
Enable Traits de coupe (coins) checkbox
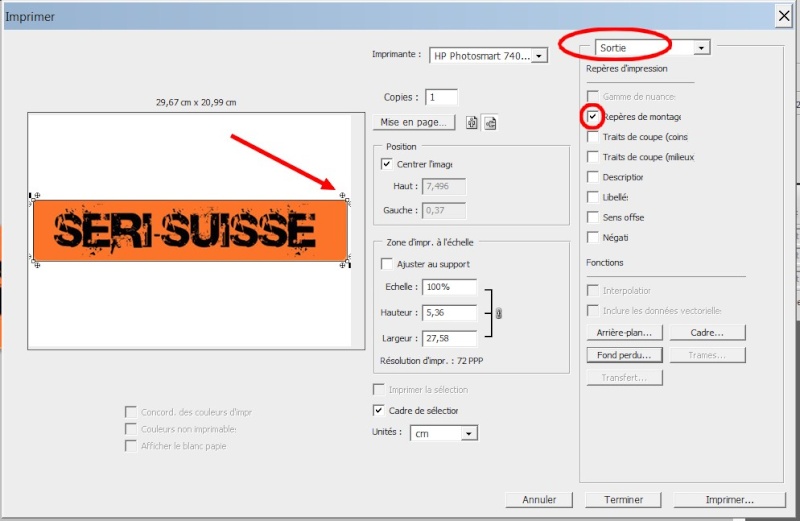[592, 137]
